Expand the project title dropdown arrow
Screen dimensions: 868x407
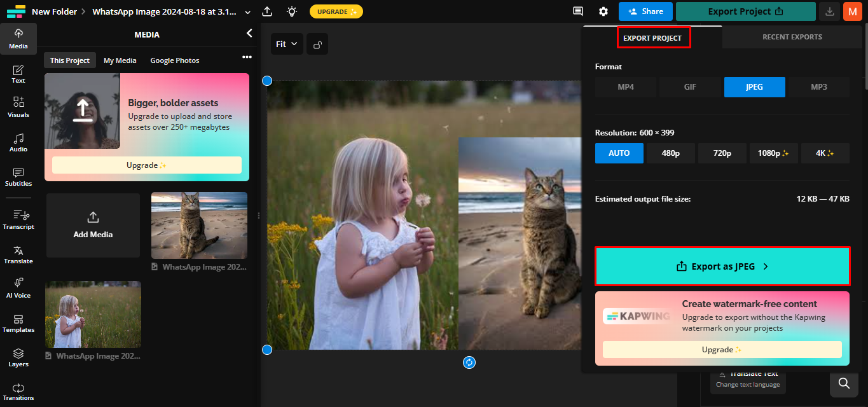pyautogui.click(x=247, y=12)
